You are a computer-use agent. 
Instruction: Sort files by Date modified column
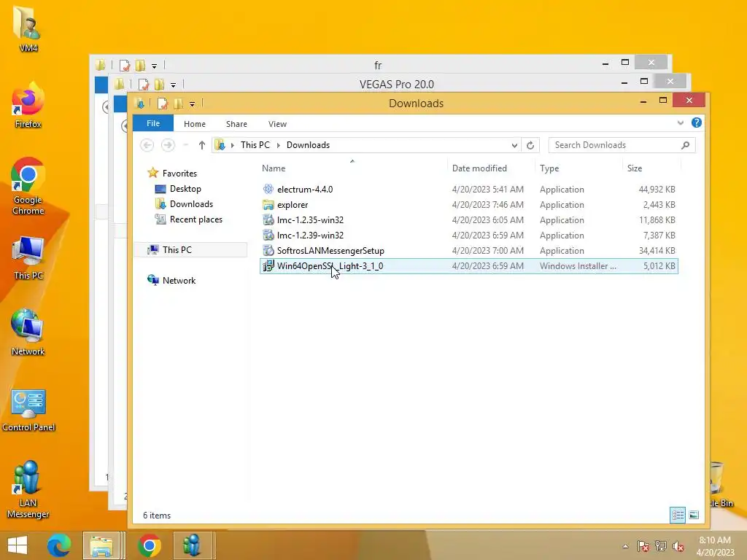click(x=492, y=168)
